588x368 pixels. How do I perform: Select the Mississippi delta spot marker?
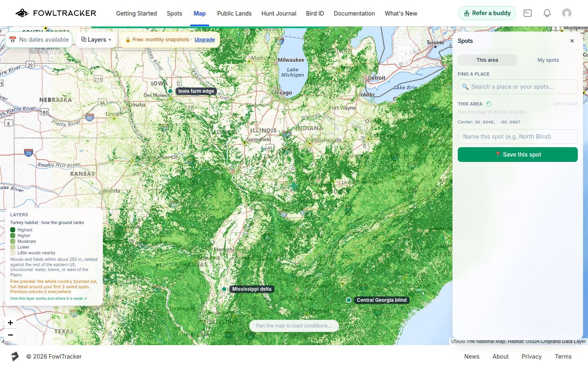point(224,289)
